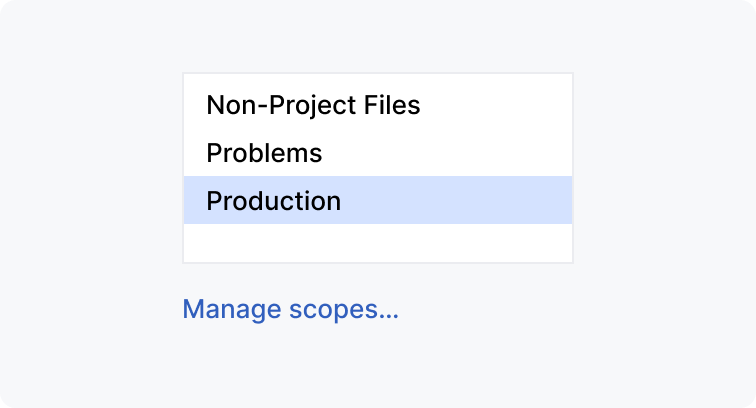756x408 pixels.
Task: Click the word Production in the list
Action: (x=273, y=200)
